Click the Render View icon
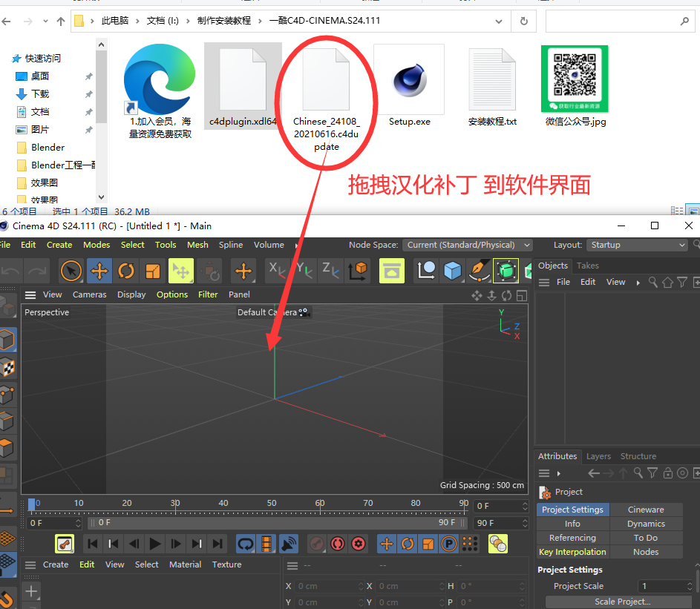 tap(391, 271)
